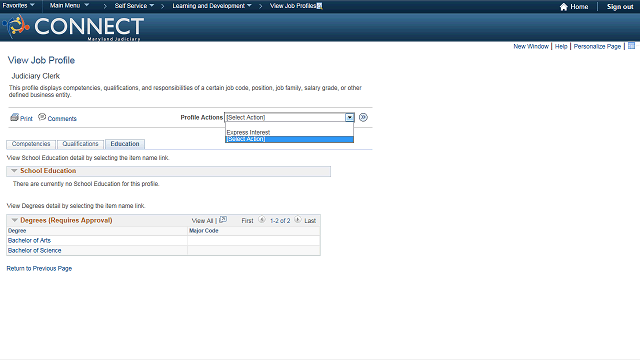This screenshot has width=640, height=360.
Task: Switch to the Competencies tab
Action: pos(31,144)
